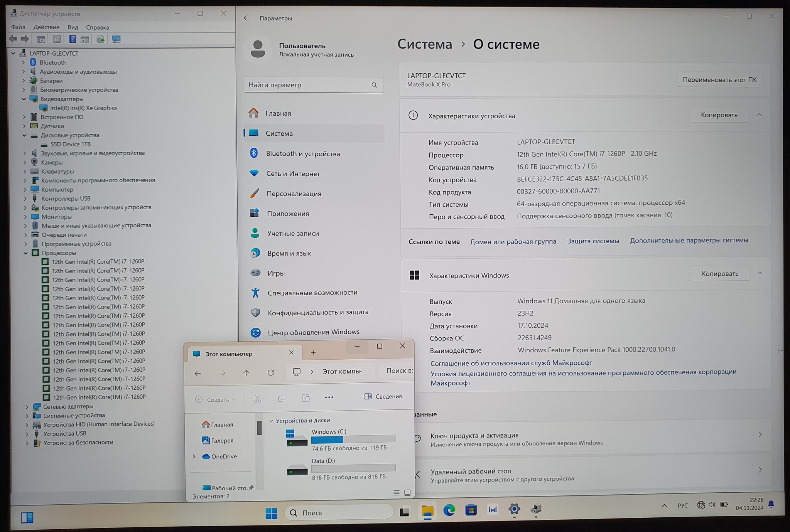Open the Действие menu in Device Manager
Screen dimensions: 790x532
pyautogui.click(x=46, y=27)
